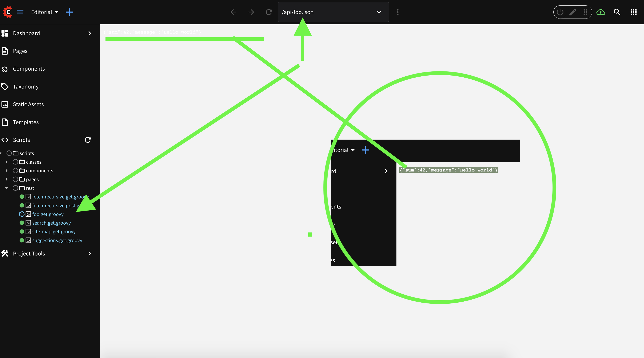The width and height of the screenshot is (644, 358).
Task: Toggle edit mode pencil icon
Action: coord(573,12)
